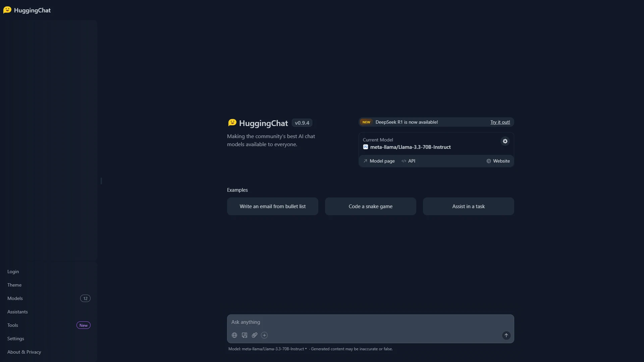Click the NEW tag in the DeepSeek banner
This screenshot has width=644, height=362.
pos(366,122)
